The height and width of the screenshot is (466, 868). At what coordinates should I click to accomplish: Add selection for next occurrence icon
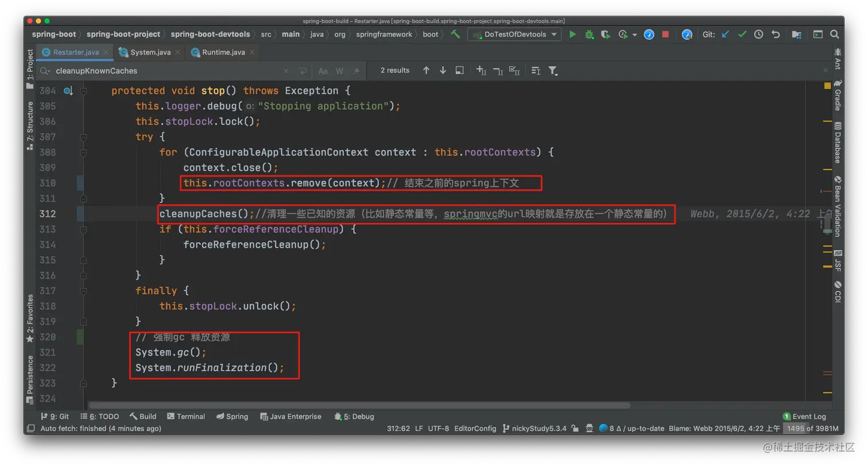pyautogui.click(x=481, y=71)
